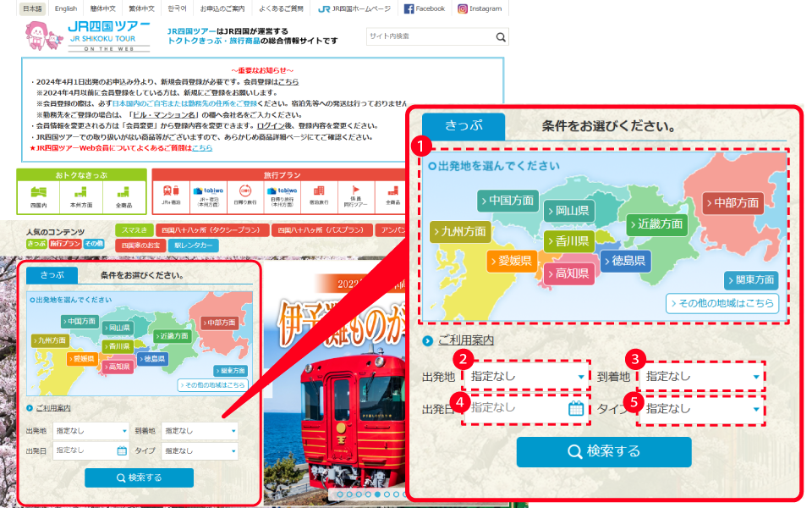Viewport: 812px width, 508px height.
Task: Open 四国八十八ヶ所（タクシープラン） tag
Action: (212, 230)
